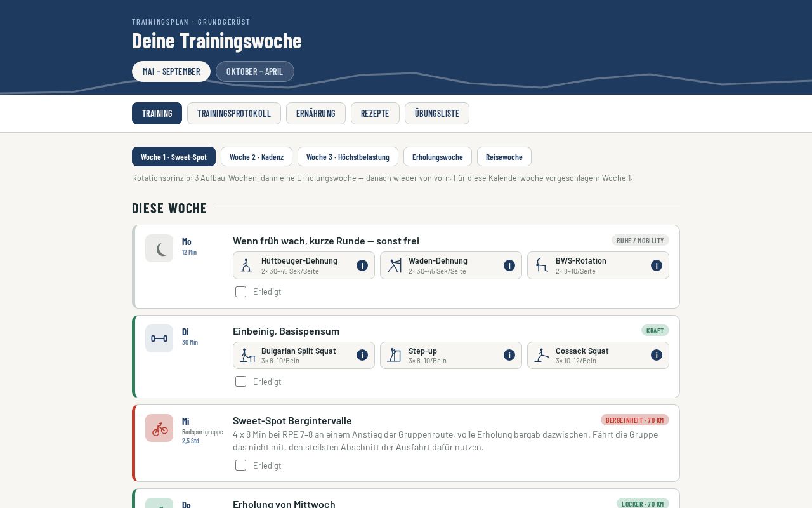This screenshot has height=508, width=812.
Task: Open the Übungsliste tab
Action: pos(437,113)
